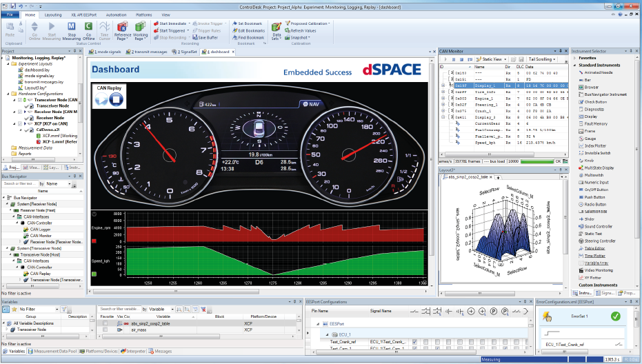Open the Platforms ribbon tab
The image size is (642, 364).
[x=143, y=14]
